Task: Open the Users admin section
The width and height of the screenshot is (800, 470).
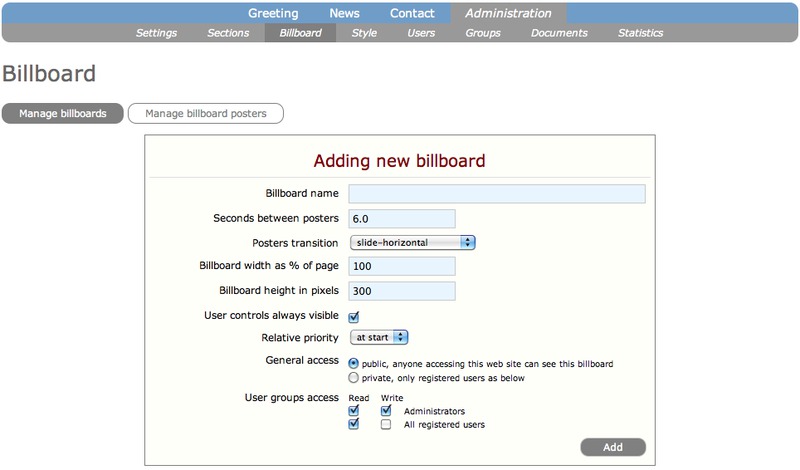Action: [x=421, y=33]
